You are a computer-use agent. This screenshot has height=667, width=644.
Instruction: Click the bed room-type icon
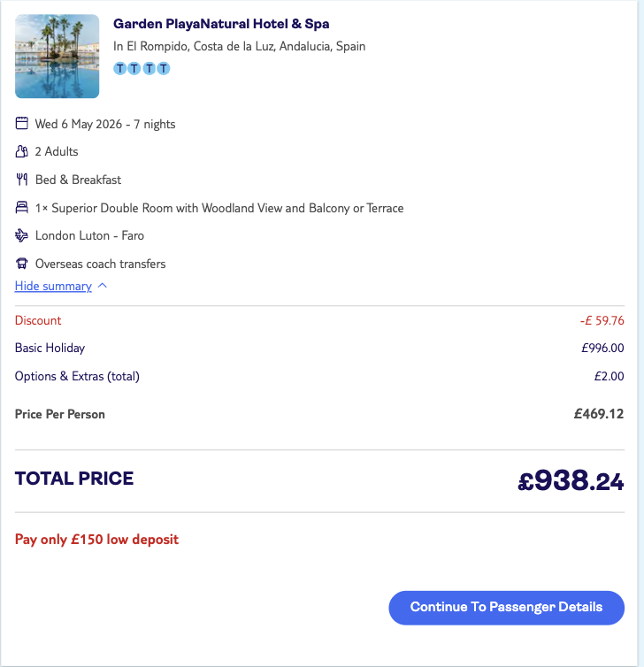tap(22, 209)
